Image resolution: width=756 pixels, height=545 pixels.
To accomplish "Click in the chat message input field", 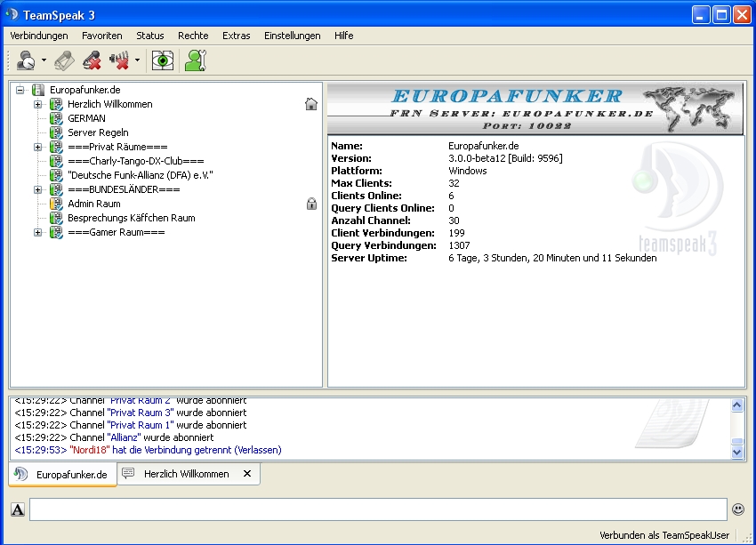I will (x=378, y=509).
